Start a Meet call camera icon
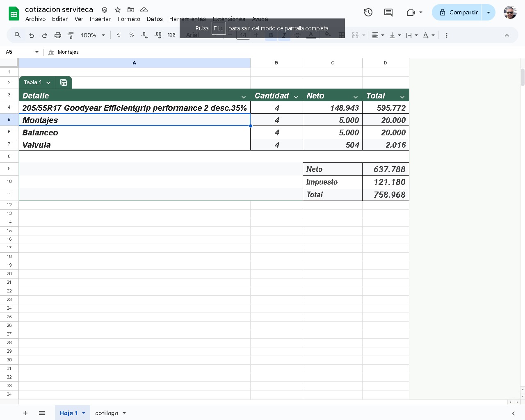 [x=411, y=12]
